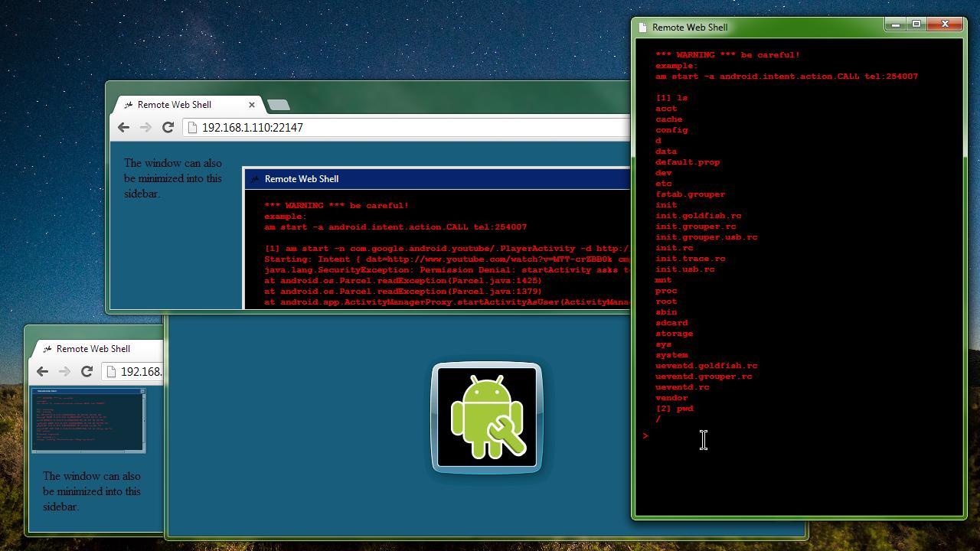Close the minimized shell thumbnail in the sidebar
Viewport: 980px width, 551px height.
point(142,391)
